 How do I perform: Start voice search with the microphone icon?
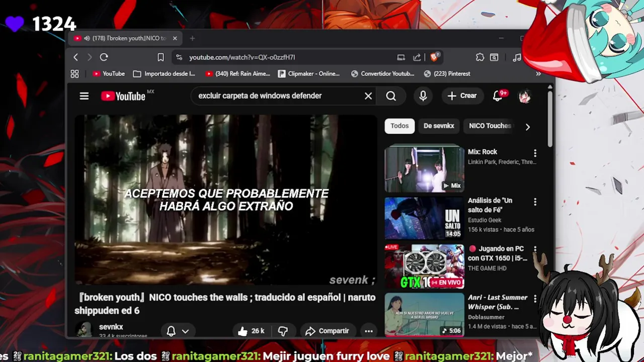423,96
